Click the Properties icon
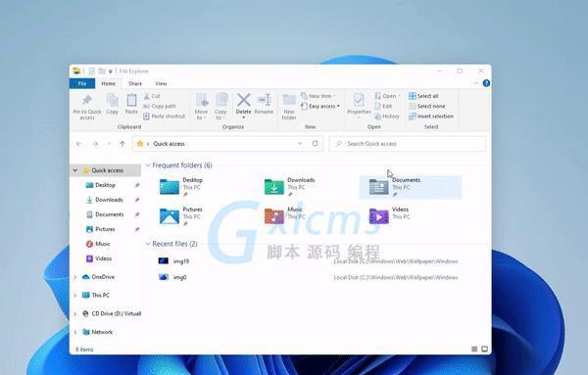This screenshot has width=588, height=375. coord(359,101)
